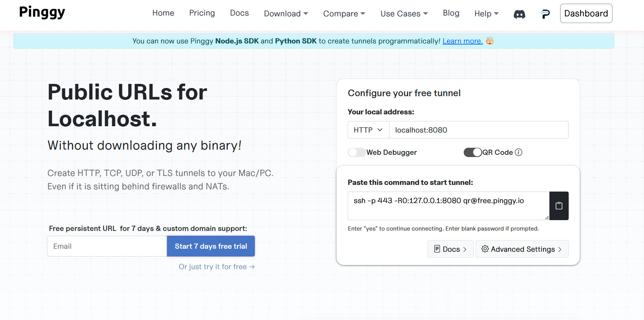
Task: Click the QR Code info icon
Action: coord(519,152)
